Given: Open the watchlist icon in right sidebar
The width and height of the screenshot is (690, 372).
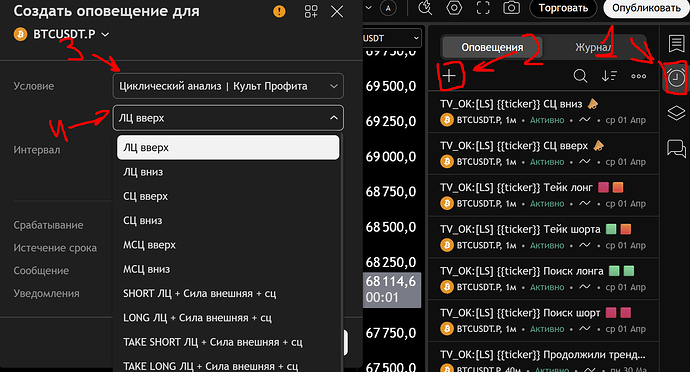Looking at the screenshot, I should click(676, 43).
